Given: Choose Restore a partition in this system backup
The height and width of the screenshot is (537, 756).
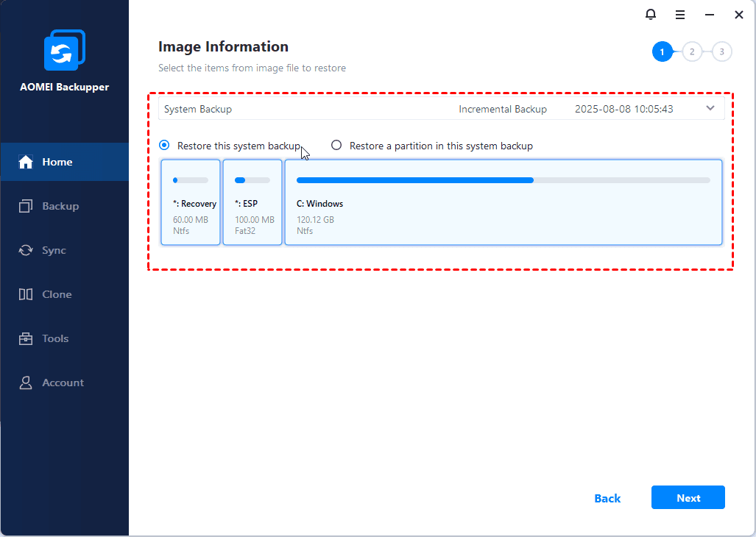Looking at the screenshot, I should [x=336, y=145].
